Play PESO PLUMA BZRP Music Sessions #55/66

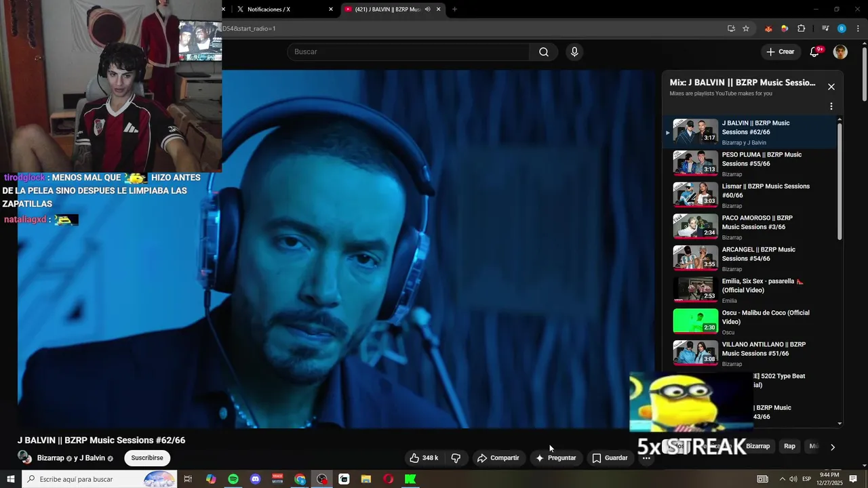point(749,163)
